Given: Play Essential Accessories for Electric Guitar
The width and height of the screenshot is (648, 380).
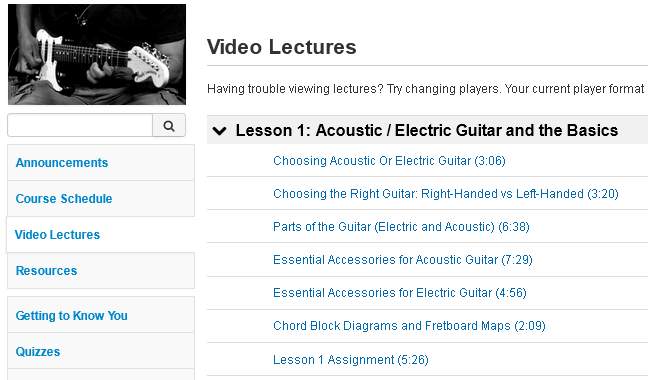Looking at the screenshot, I should [400, 293].
